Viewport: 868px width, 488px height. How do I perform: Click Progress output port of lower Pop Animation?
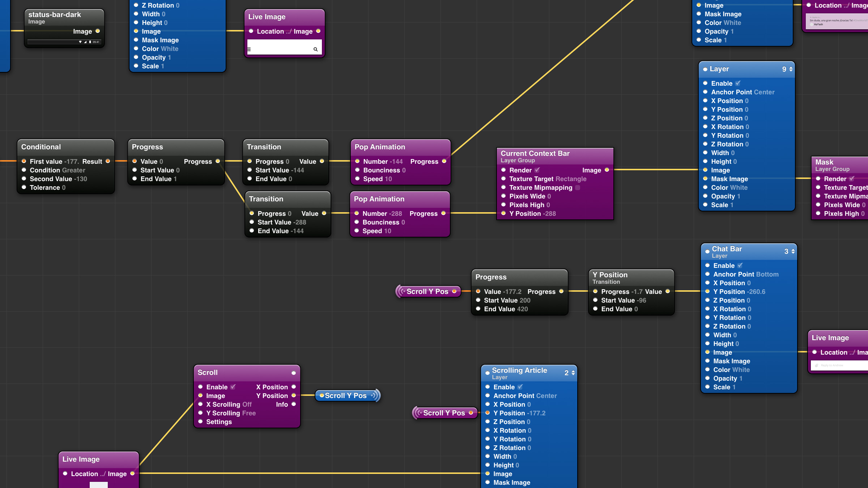(x=443, y=213)
